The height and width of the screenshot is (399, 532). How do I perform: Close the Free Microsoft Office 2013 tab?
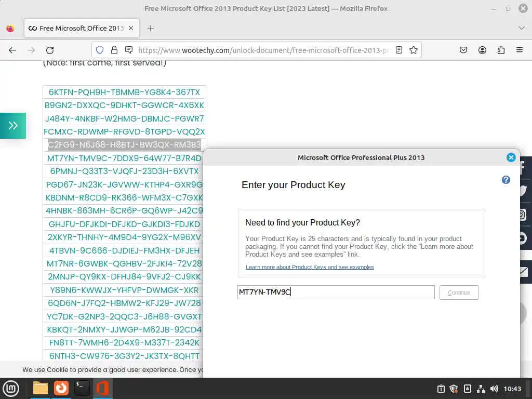131,28
